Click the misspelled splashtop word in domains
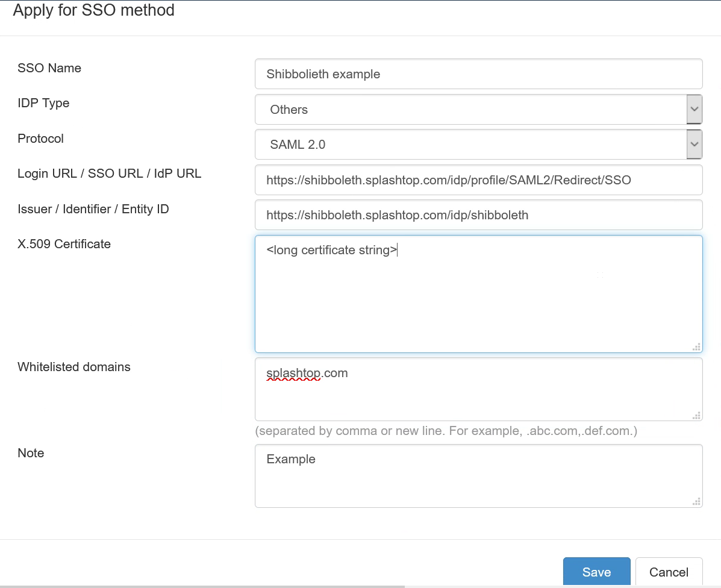Image resolution: width=721 pixels, height=588 pixels. pyautogui.click(x=293, y=373)
